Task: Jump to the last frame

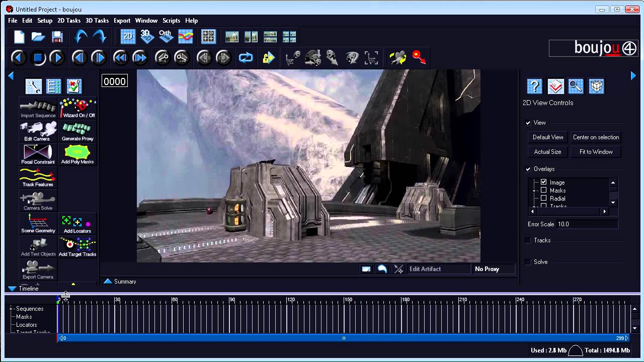Action: point(139,58)
